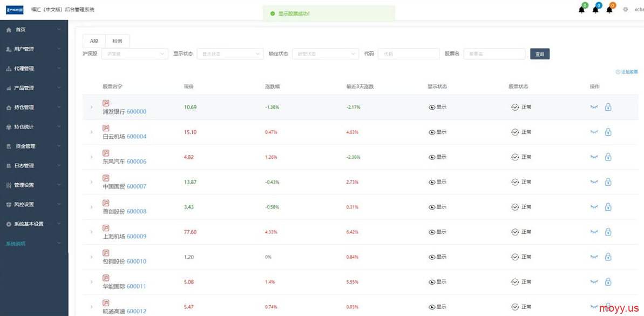
Task: Switch to the A股 tab
Action: click(x=94, y=41)
